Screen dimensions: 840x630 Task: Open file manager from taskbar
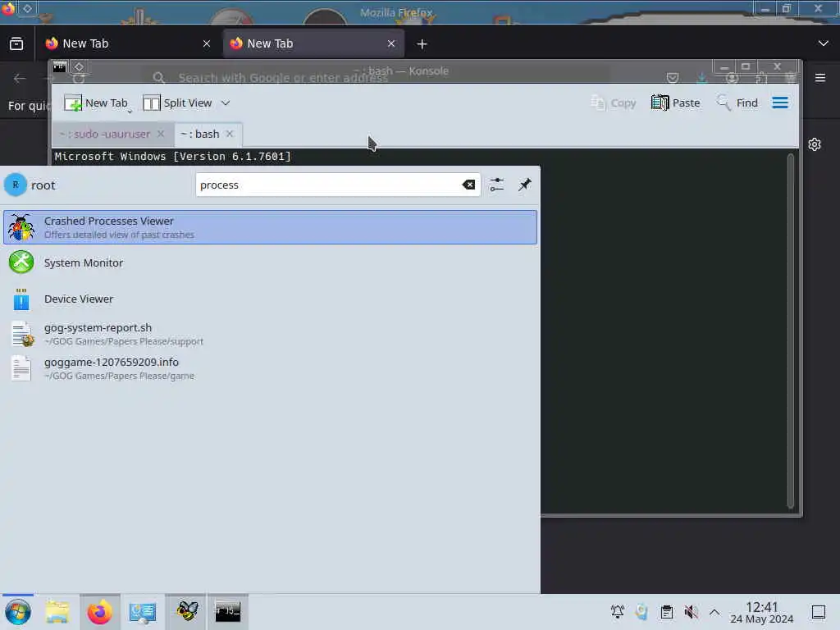(57, 612)
